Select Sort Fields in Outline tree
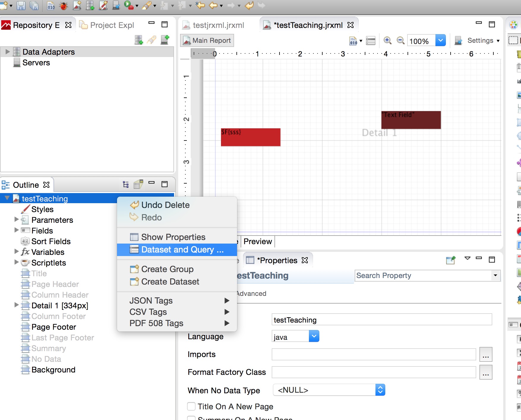The height and width of the screenshot is (420, 521). tap(51, 241)
